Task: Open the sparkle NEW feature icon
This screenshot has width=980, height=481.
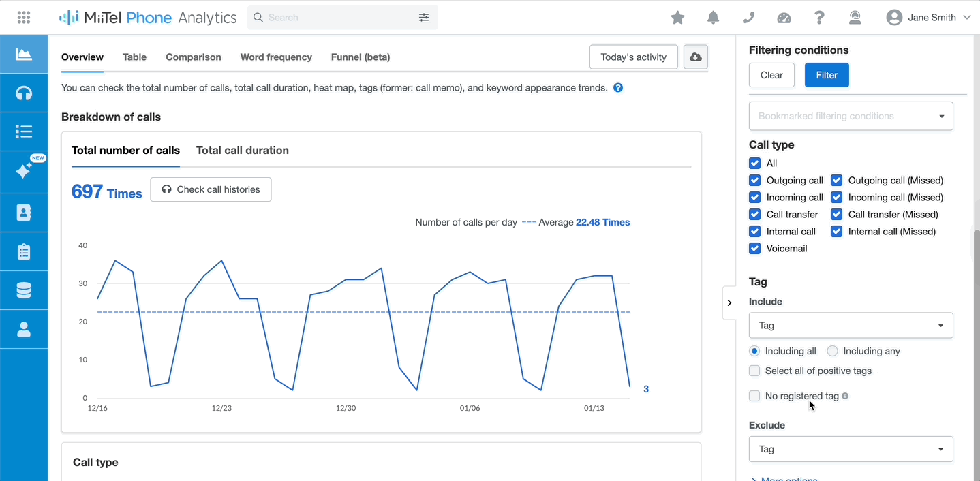Action: coord(24,170)
